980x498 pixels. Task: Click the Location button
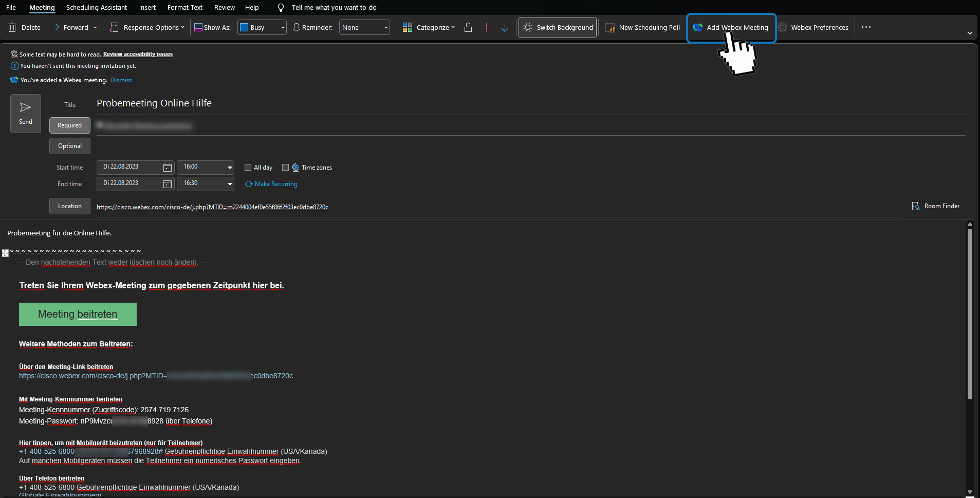tap(70, 206)
